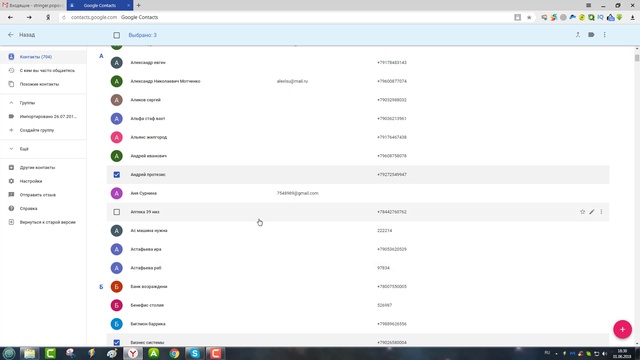This screenshot has width=640, height=360.
Task: Open Skype from the taskbar
Action: point(195,353)
